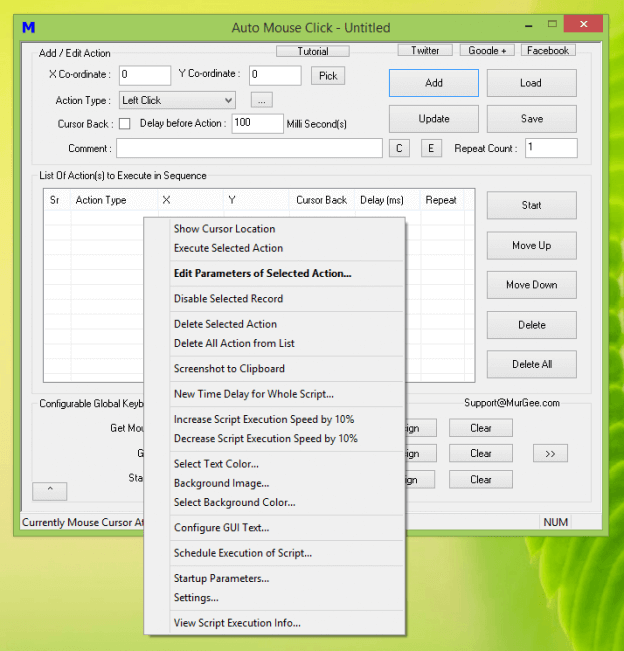
Task: Click the E button beside the Comment field
Action: pyautogui.click(x=431, y=148)
